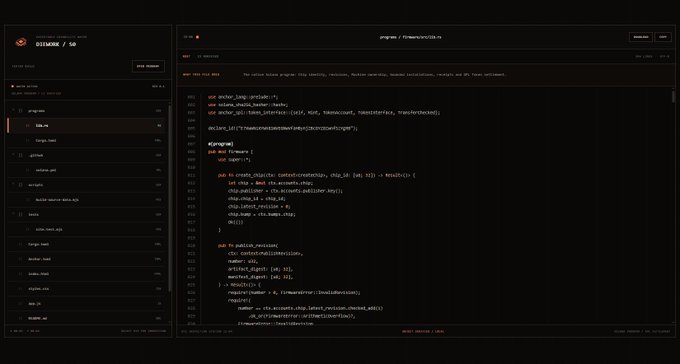Click the orange status text in footer
This screenshot has height=364, width=680.
click(x=423, y=331)
